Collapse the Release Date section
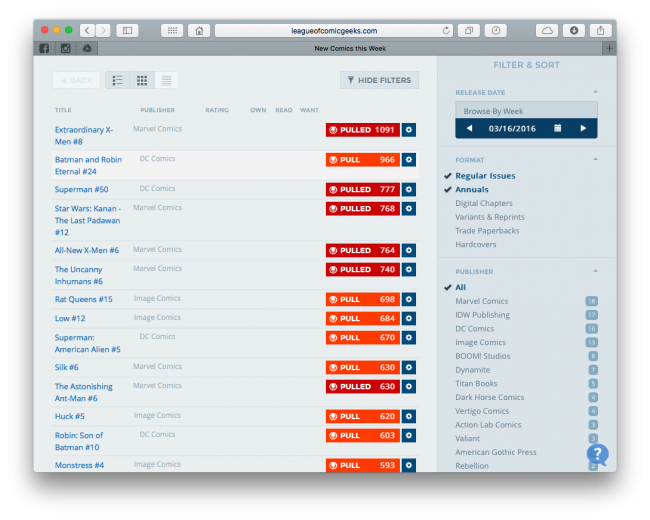Viewport: 650px width, 520px height. pyautogui.click(x=595, y=92)
